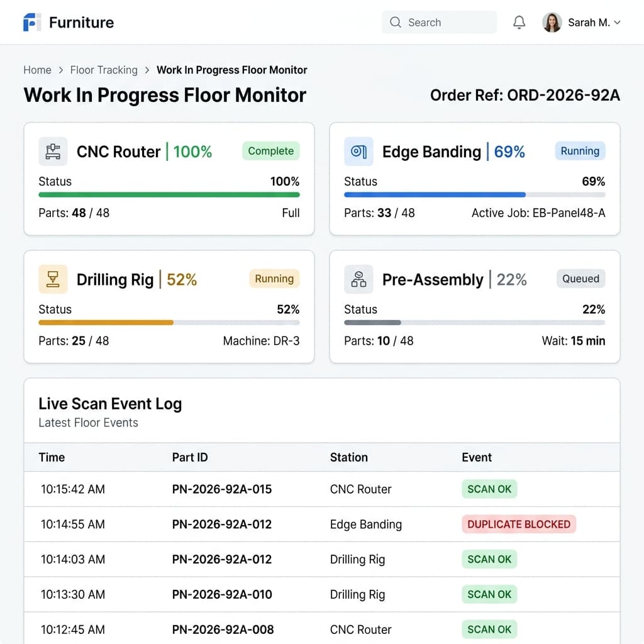Click PN-2026-92A-012 in Edge Banding row
Screen dimensions: 644x644
222,524
